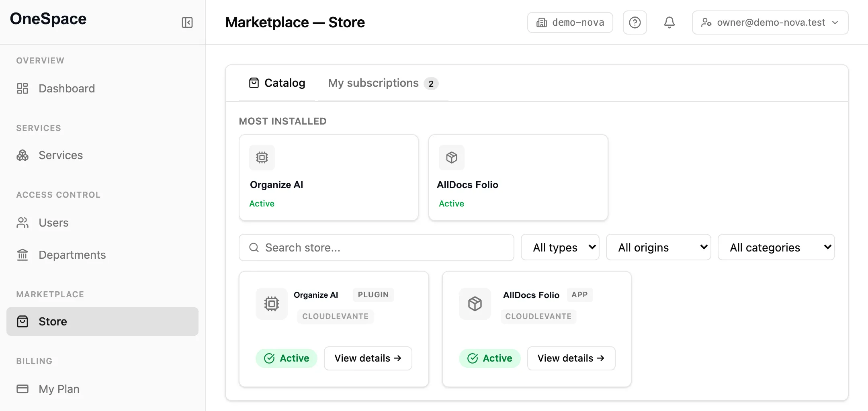Focus the Search store input field
This screenshot has height=411, width=868.
click(377, 247)
